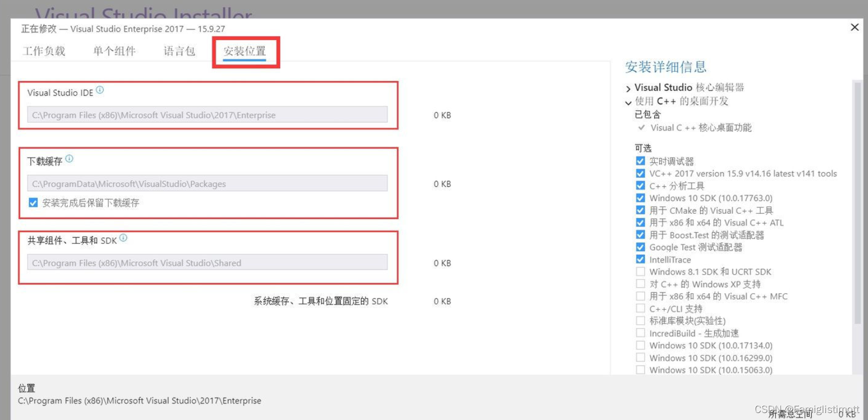Click the info icon next to 下载缓存

tap(69, 159)
